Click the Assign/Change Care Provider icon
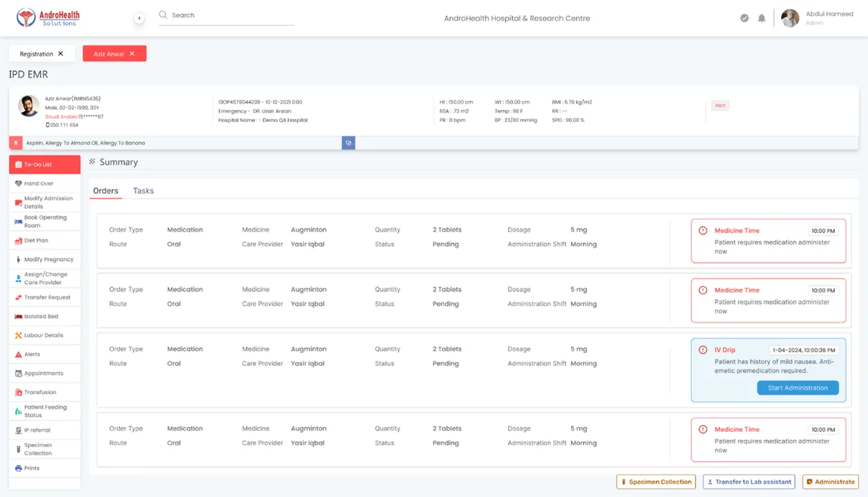This screenshot has height=497, width=868. click(x=18, y=279)
